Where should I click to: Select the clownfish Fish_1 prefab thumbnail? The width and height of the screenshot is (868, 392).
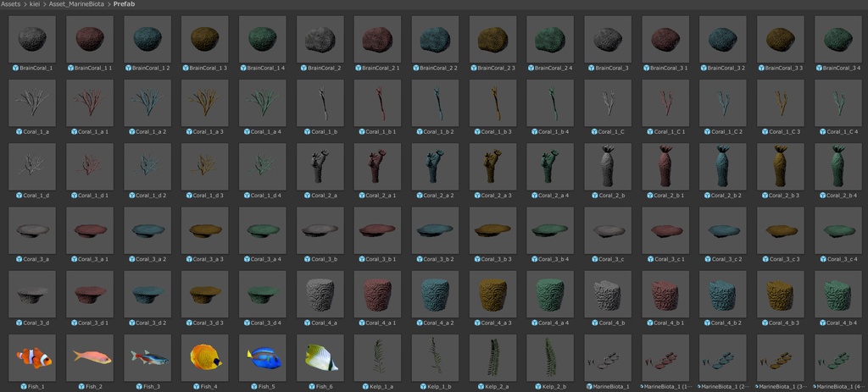(32, 358)
